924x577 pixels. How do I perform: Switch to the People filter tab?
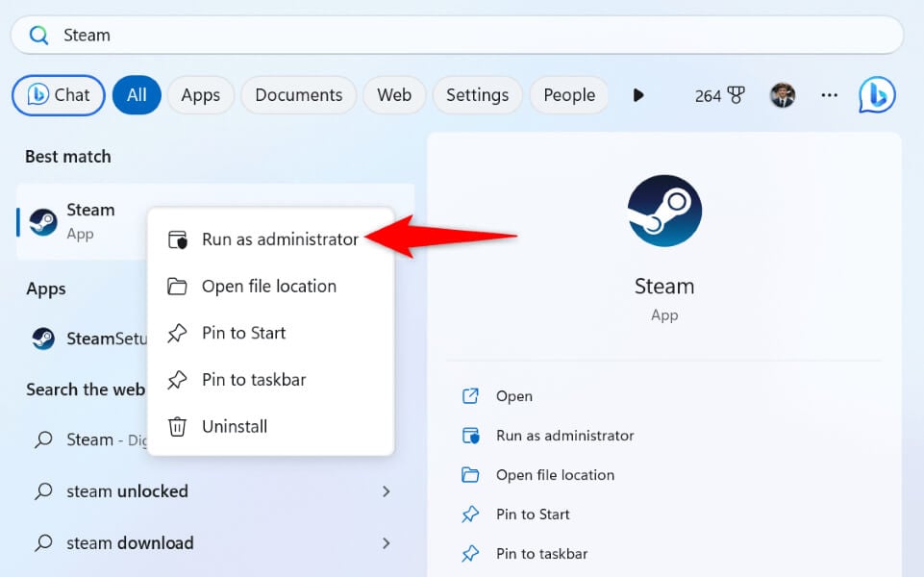tap(569, 95)
